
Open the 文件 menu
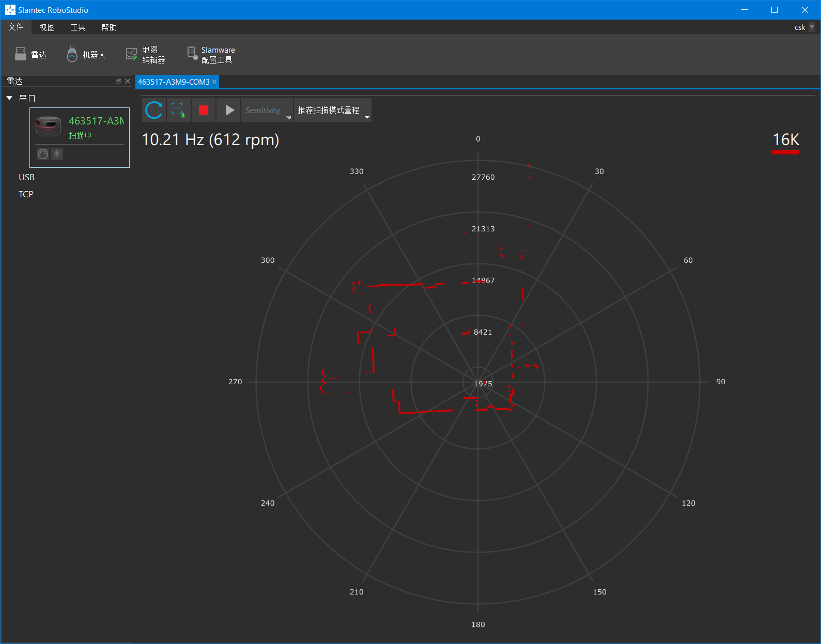pyautogui.click(x=16, y=27)
